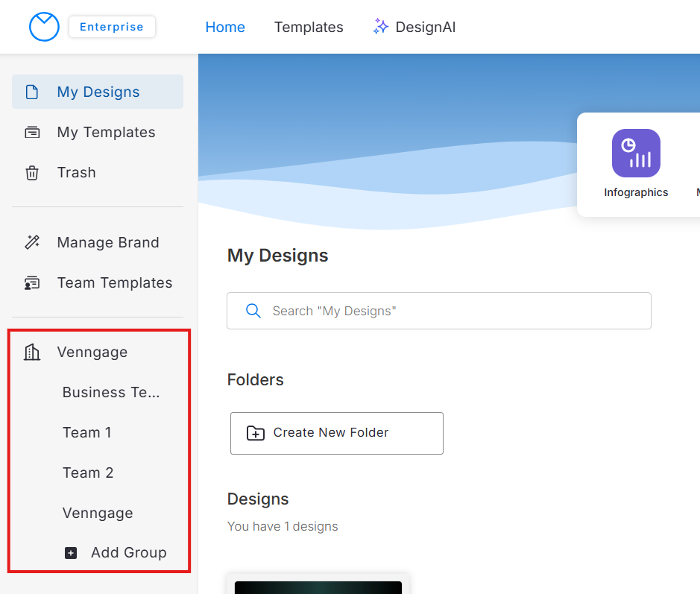Click the plus icon beside Add Group
Screen dimensions: 700x594
point(71,553)
